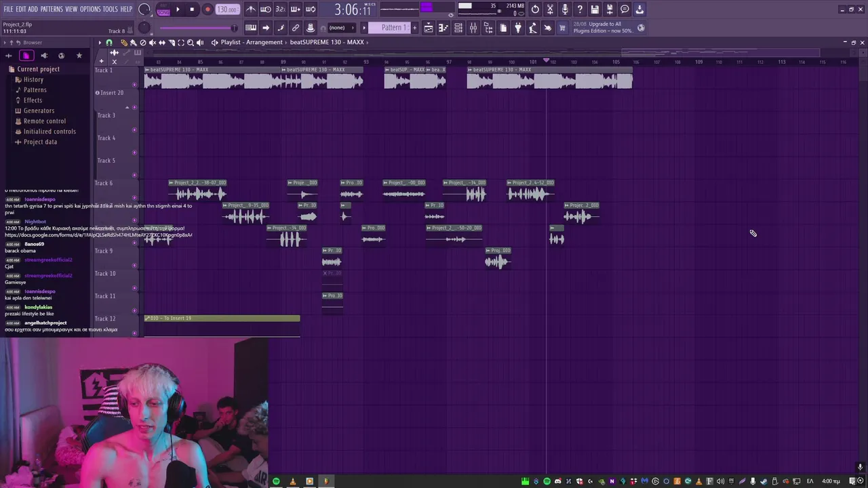The width and height of the screenshot is (868, 488).
Task: Arm the Record button
Action: [x=208, y=9]
